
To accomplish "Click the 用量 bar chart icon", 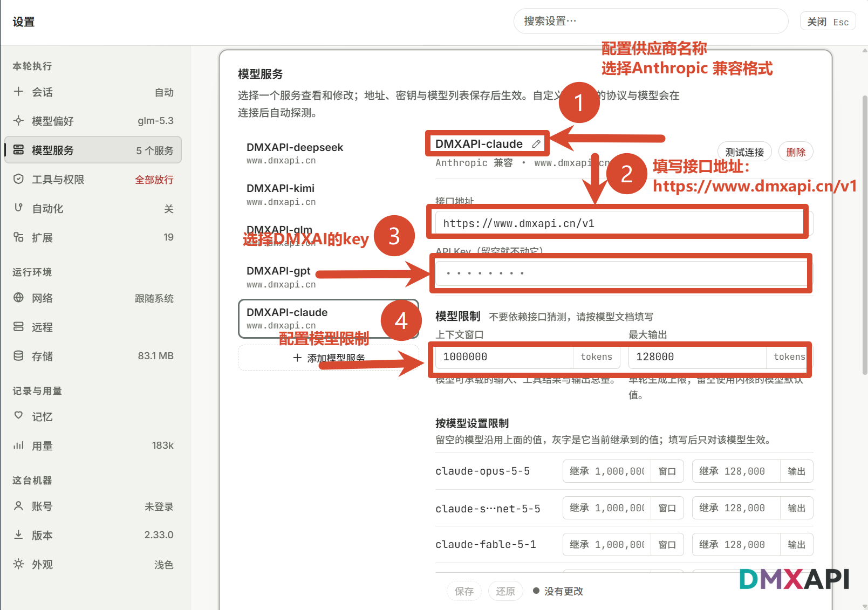I will point(18,445).
